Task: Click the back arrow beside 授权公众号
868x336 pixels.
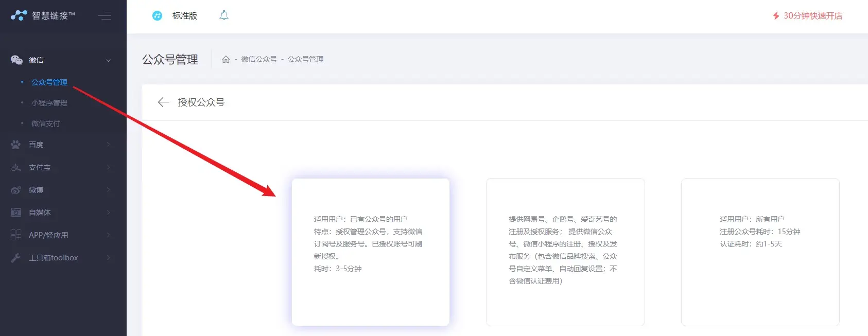Action: (x=163, y=102)
